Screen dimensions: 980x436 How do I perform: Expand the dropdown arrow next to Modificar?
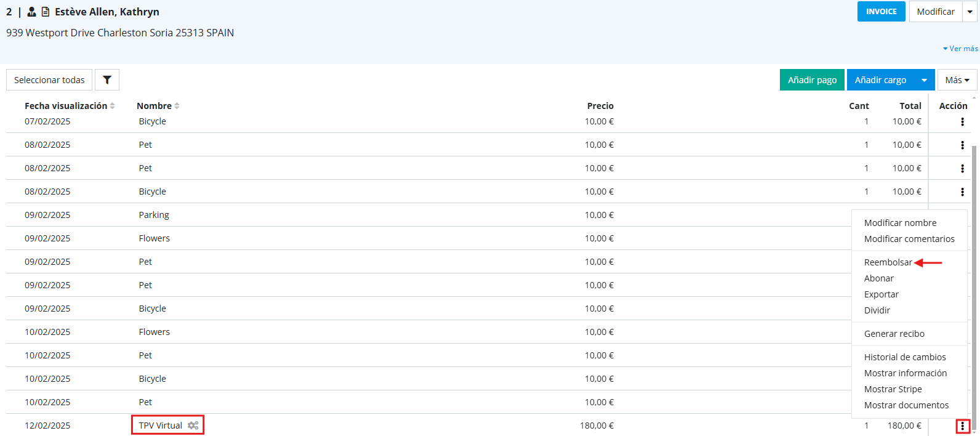(970, 12)
